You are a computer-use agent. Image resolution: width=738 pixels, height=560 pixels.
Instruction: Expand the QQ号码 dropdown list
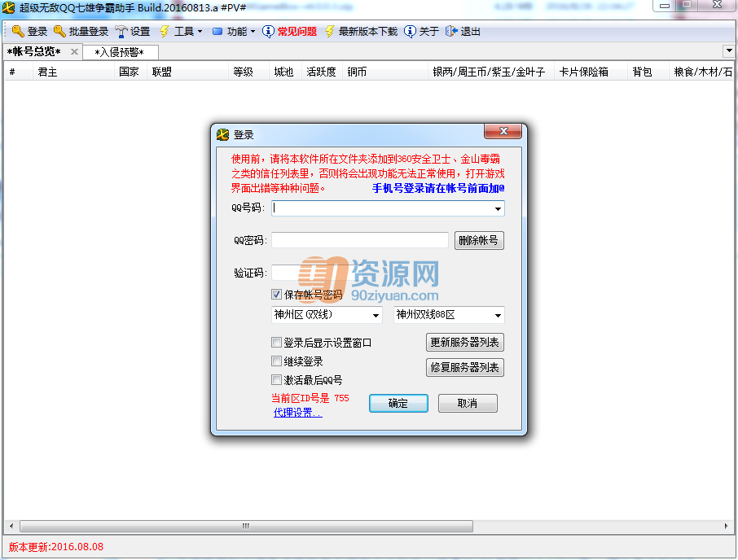498,208
